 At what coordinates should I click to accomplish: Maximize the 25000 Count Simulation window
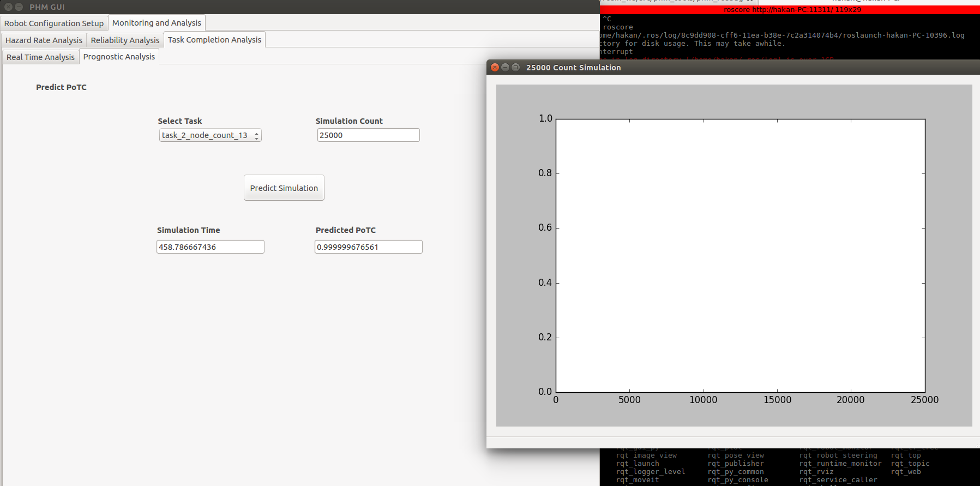(x=515, y=68)
